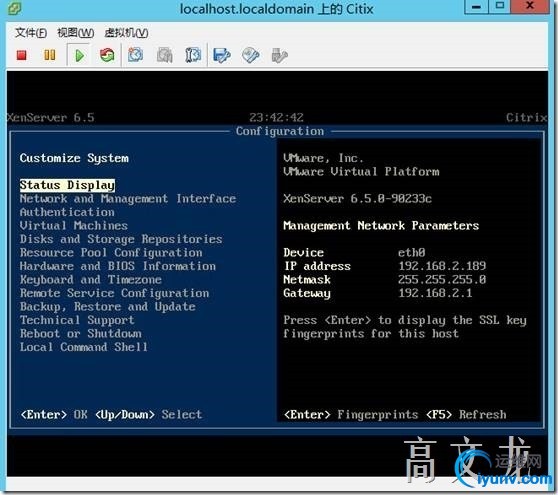Choose Reboot or Shutdown option
This screenshot has width=558, height=495.
(80, 334)
